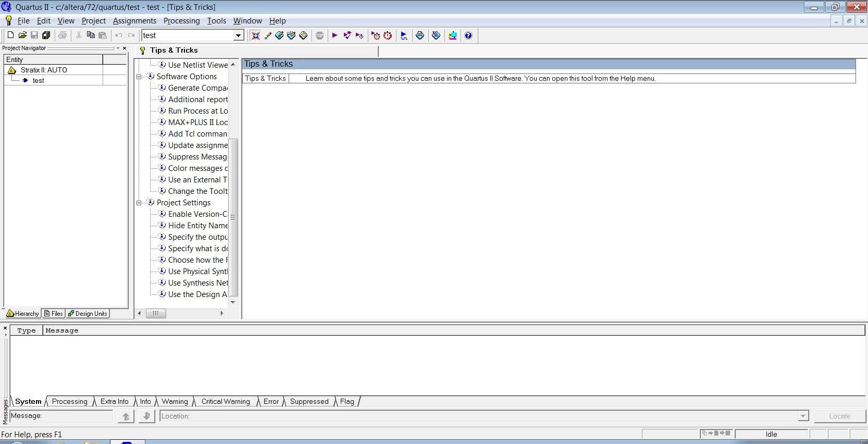The image size is (868, 444).
Task: Switch to the Files tab
Action: pos(54,313)
